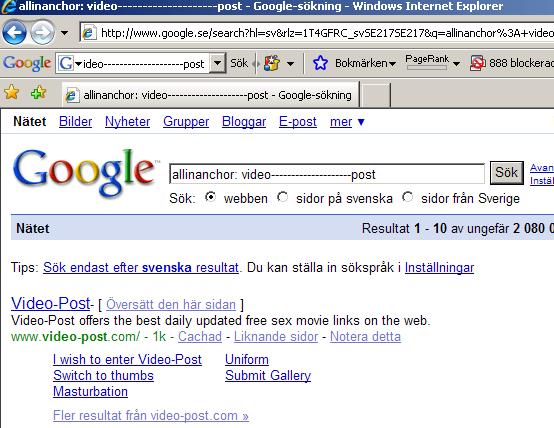Select the 'sidor på svenska' radio button

[283, 197]
